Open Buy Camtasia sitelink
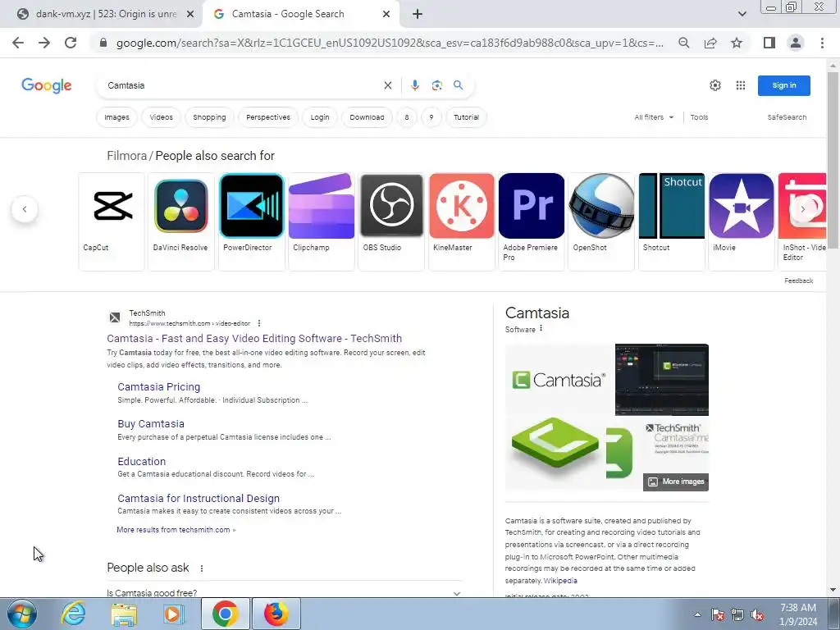Viewport: 840px width, 630px height. tap(151, 424)
